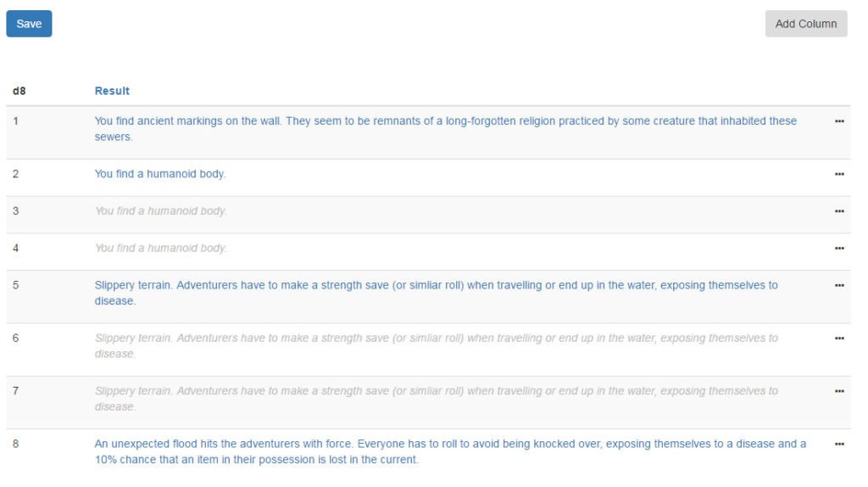Click greyed humanoid body text in row 3

pyautogui.click(x=160, y=211)
